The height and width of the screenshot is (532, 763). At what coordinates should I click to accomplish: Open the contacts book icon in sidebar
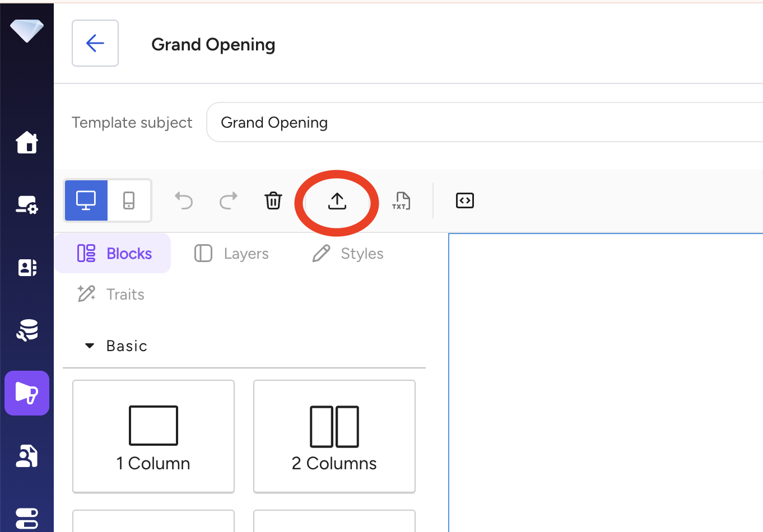[27, 268]
